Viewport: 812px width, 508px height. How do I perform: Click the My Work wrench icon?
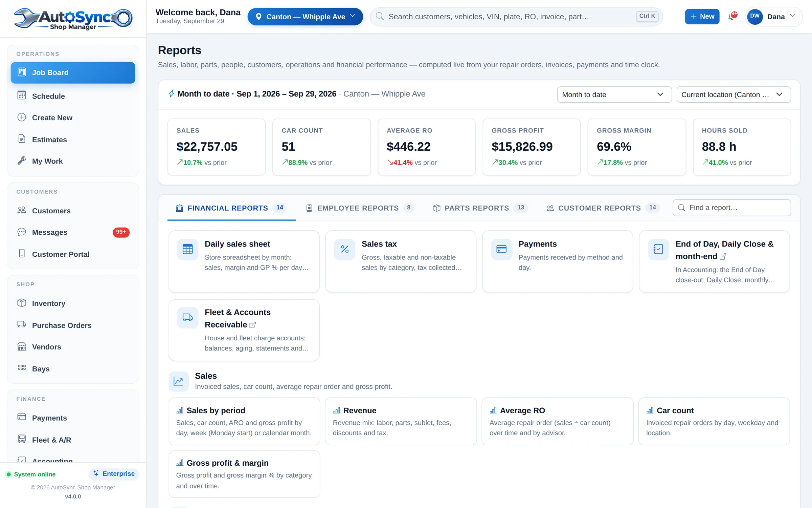pos(22,161)
